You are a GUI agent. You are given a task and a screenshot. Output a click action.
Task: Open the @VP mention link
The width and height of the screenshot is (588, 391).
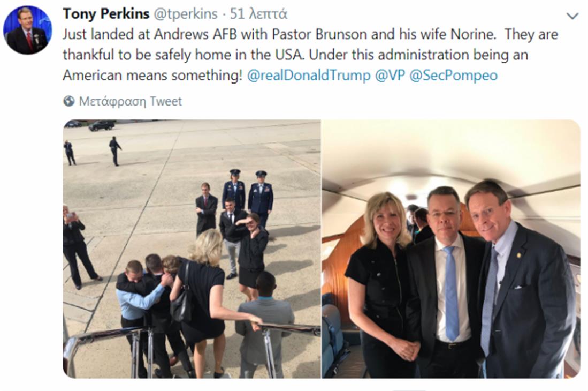tap(390, 76)
